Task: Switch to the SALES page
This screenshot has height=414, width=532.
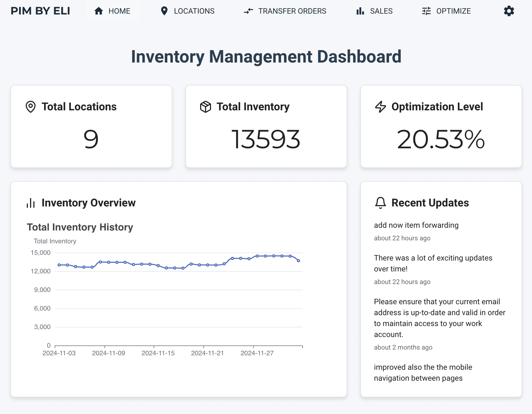Action: 375,11
